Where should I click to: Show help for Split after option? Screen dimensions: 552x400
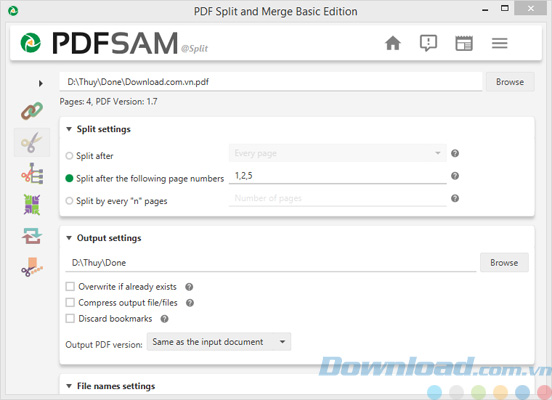point(455,153)
